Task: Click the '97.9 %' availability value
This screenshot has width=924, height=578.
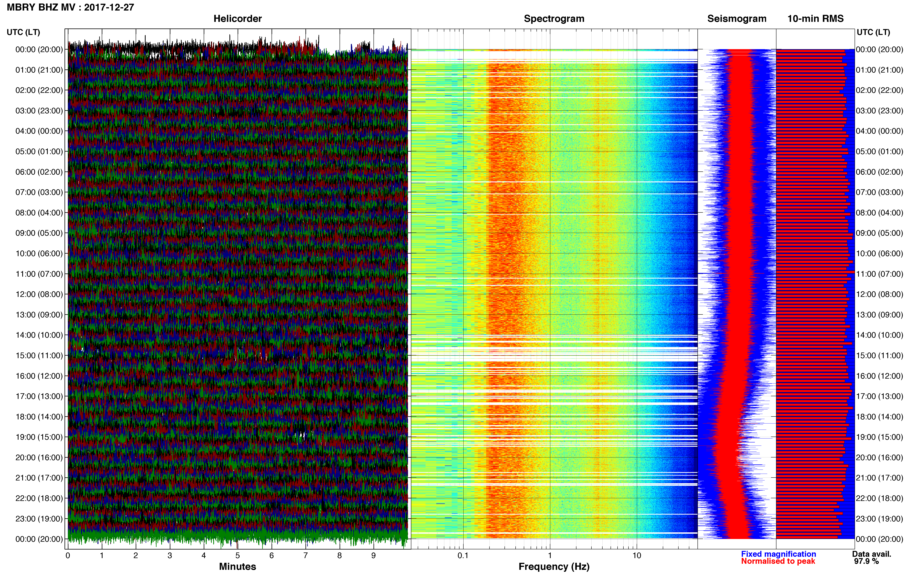Action: click(x=866, y=561)
